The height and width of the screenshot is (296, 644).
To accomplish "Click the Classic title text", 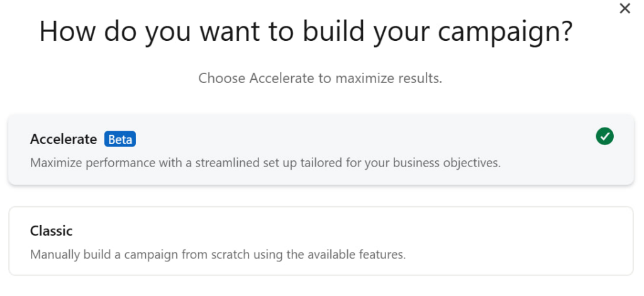I will pyautogui.click(x=52, y=231).
